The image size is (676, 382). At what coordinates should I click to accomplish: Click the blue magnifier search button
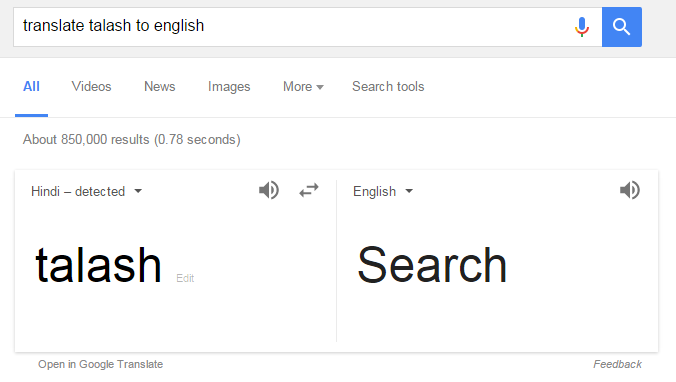pos(622,27)
